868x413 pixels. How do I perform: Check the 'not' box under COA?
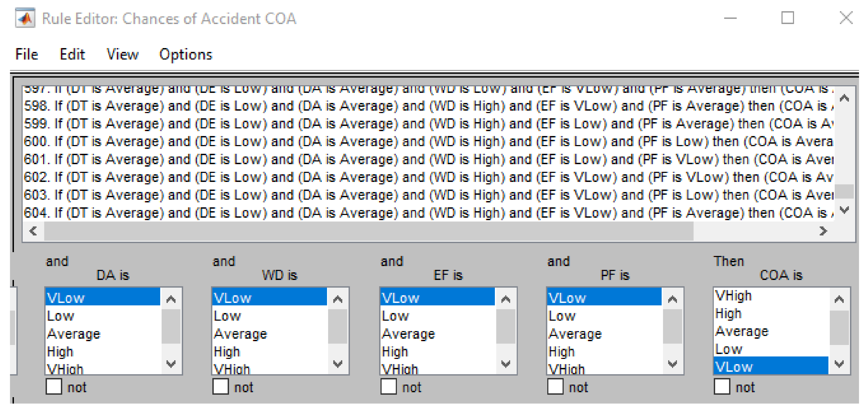[722, 386]
